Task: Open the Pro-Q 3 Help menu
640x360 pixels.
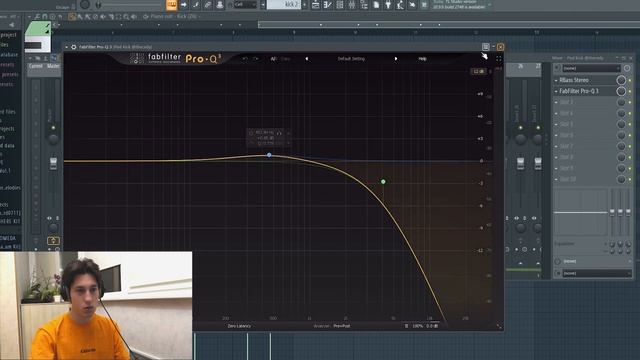Action: pyautogui.click(x=422, y=59)
